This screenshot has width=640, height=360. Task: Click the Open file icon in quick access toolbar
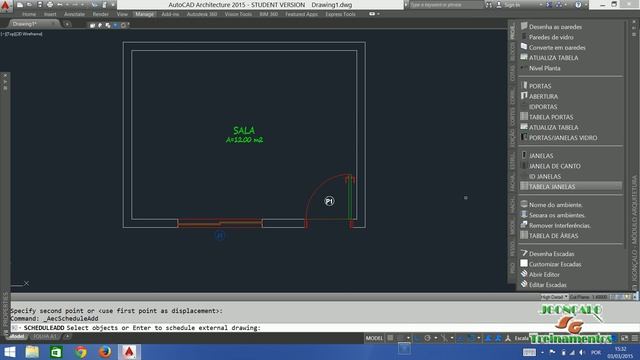pos(29,5)
